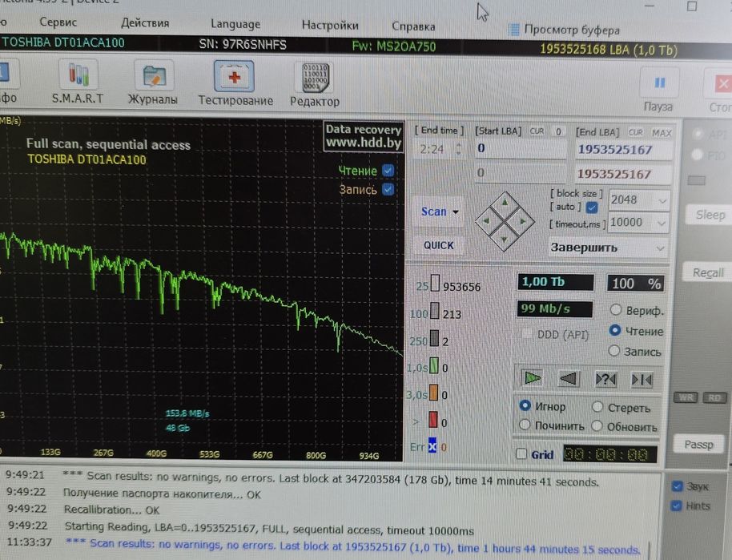Image resolution: width=732 pixels, height=560 pixels.
Task: Toggle the block size auto checkbox
Action: [x=592, y=207]
